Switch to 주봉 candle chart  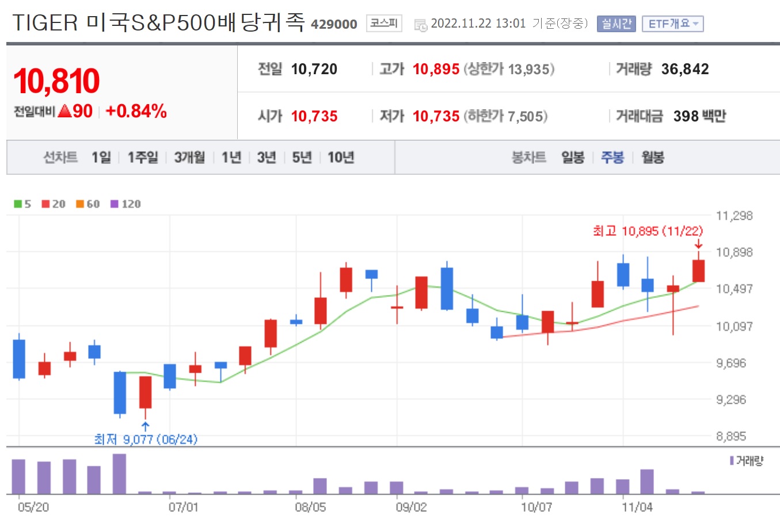tap(612, 157)
